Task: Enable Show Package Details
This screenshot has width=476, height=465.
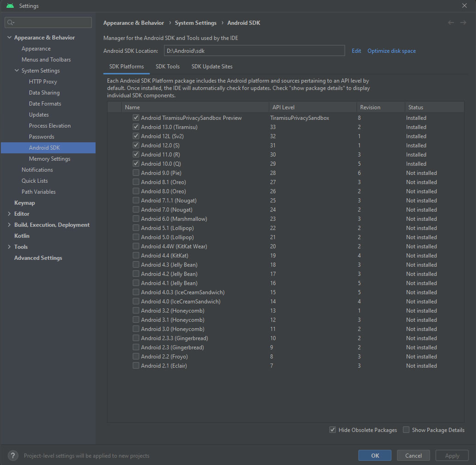Action: click(406, 430)
